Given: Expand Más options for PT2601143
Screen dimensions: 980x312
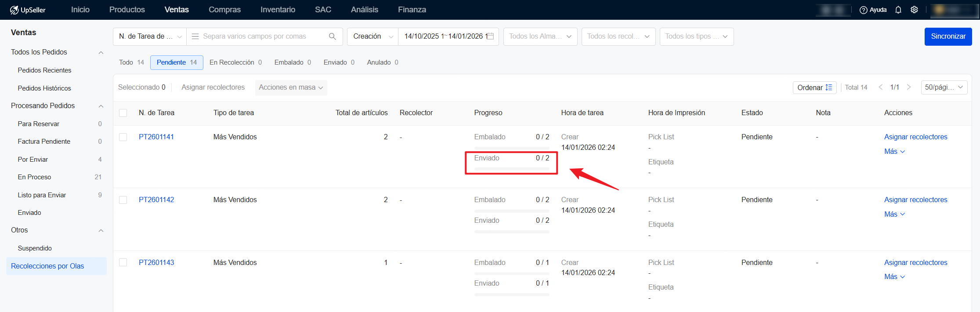Looking at the screenshot, I should pos(894,277).
